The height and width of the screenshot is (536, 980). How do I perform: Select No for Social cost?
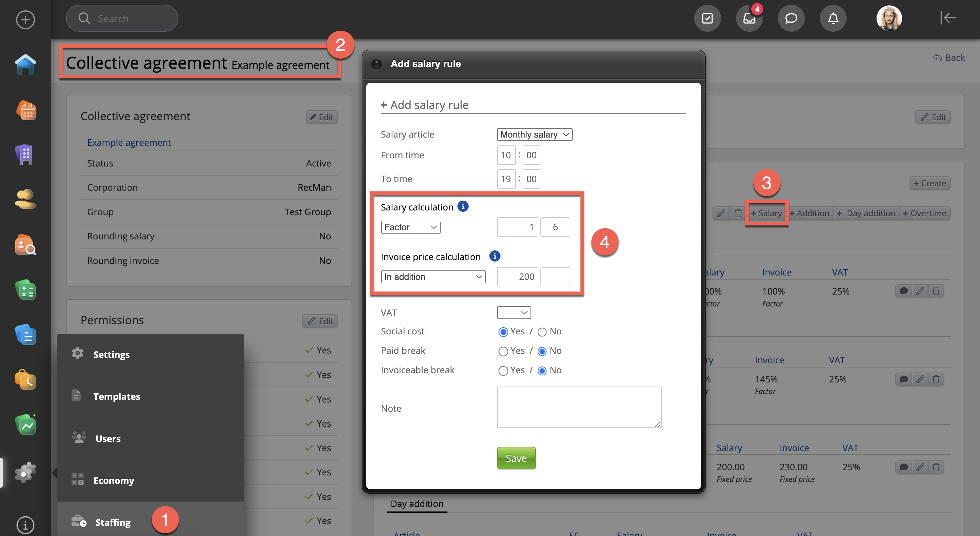(542, 332)
